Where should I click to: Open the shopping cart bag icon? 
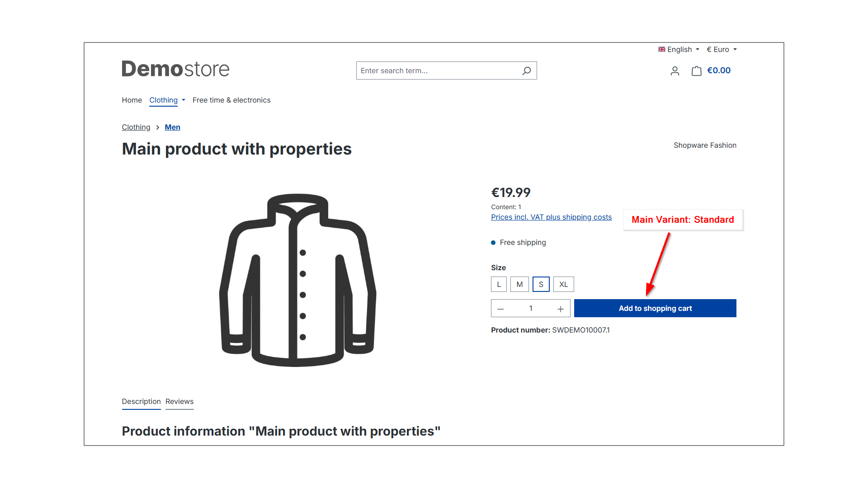(696, 71)
